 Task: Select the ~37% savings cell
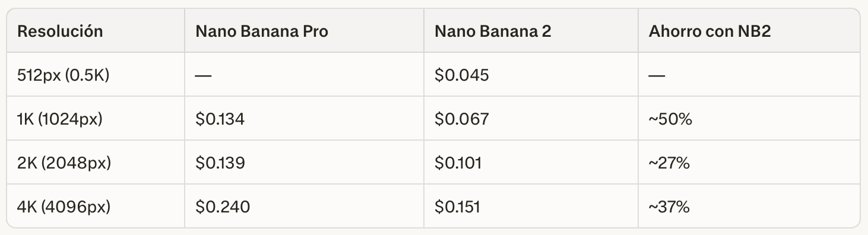669,207
